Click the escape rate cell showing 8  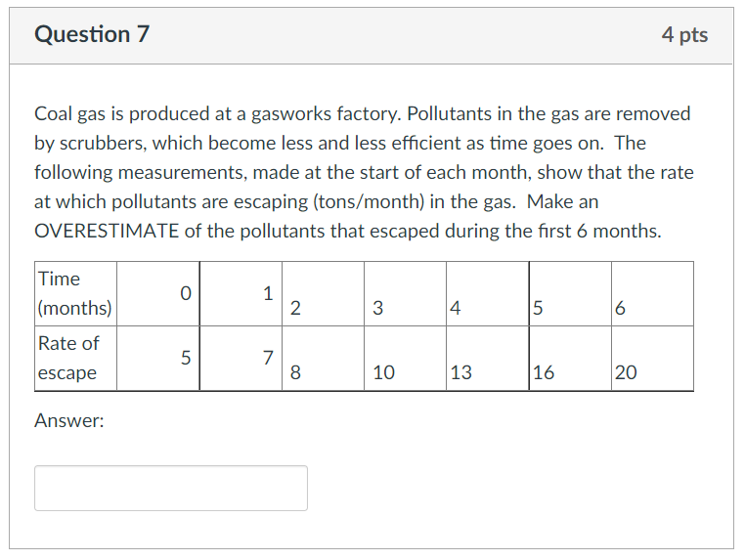pyautogui.click(x=323, y=358)
